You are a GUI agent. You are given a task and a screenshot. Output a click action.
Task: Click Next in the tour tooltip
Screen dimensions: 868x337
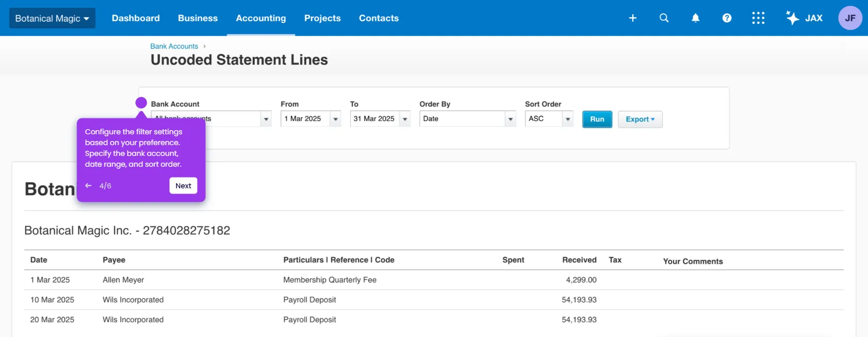[183, 186]
